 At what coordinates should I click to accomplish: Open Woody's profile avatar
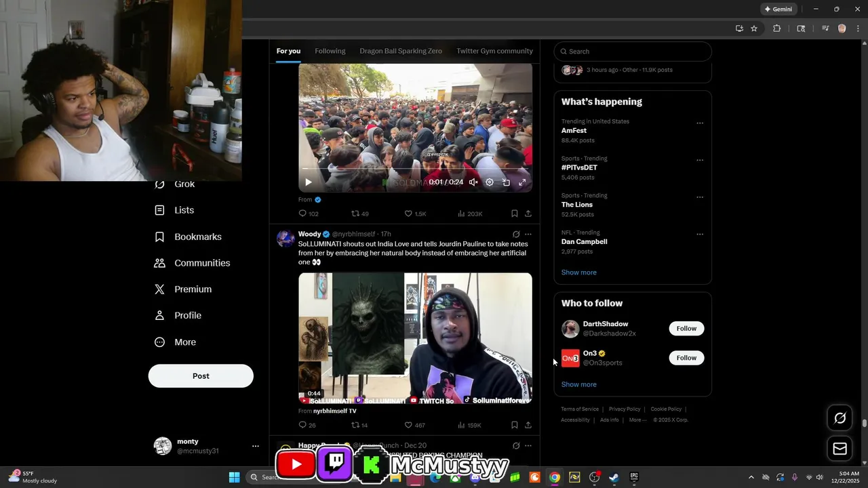pyautogui.click(x=285, y=239)
